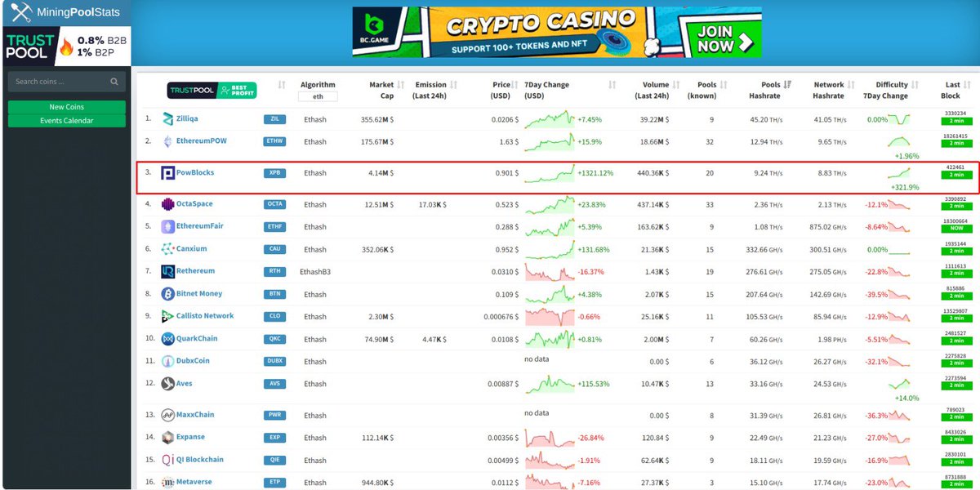The image size is (980, 490).
Task: Open the Callisto Network coin page
Action: [x=205, y=316]
